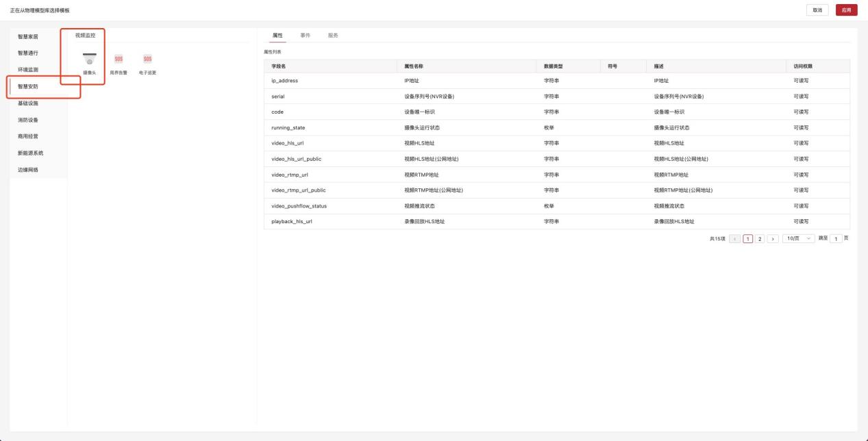Select 环境监测 in the sidebar
The height and width of the screenshot is (441, 868).
coord(28,70)
